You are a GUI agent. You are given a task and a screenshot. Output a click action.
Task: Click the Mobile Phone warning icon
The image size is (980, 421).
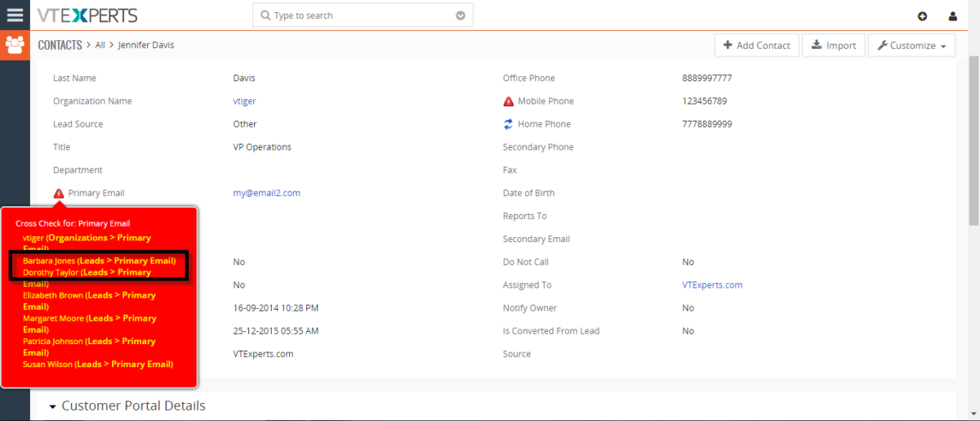509,101
